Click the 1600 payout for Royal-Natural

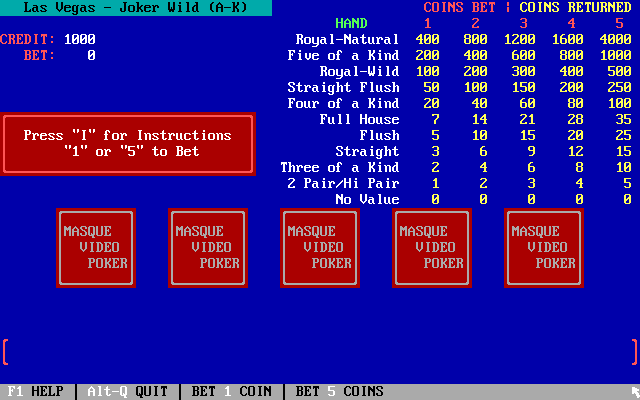(567, 40)
